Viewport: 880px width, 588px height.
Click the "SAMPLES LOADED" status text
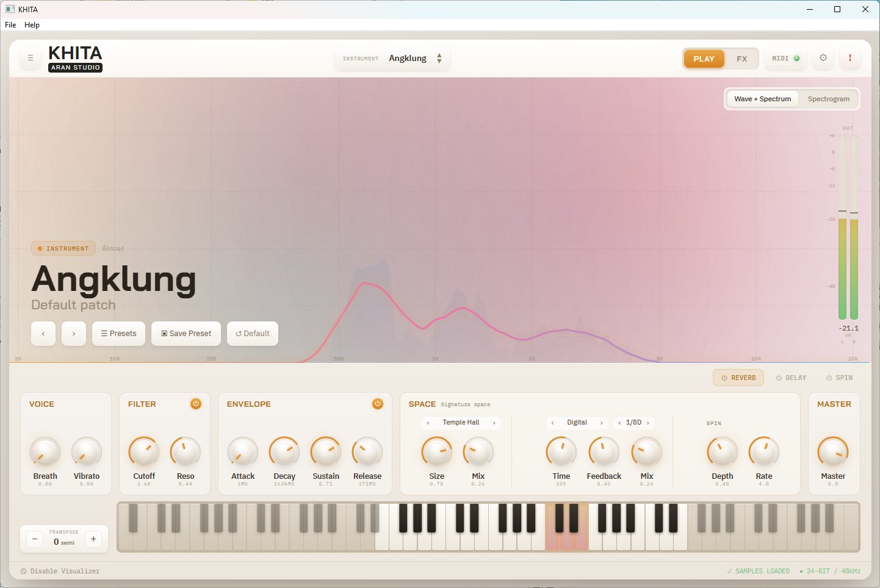pyautogui.click(x=759, y=571)
